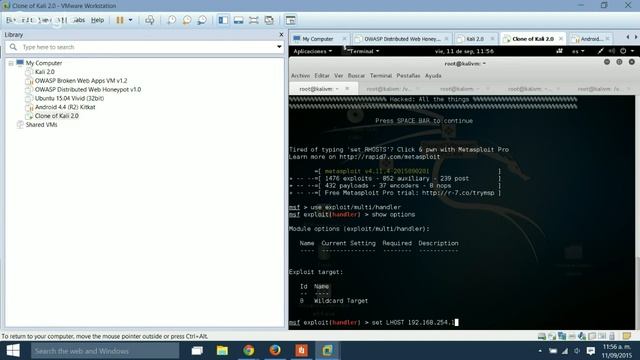Viewport: 640px width, 360px height.
Task: Close the My Computer tab
Action: coord(344,39)
